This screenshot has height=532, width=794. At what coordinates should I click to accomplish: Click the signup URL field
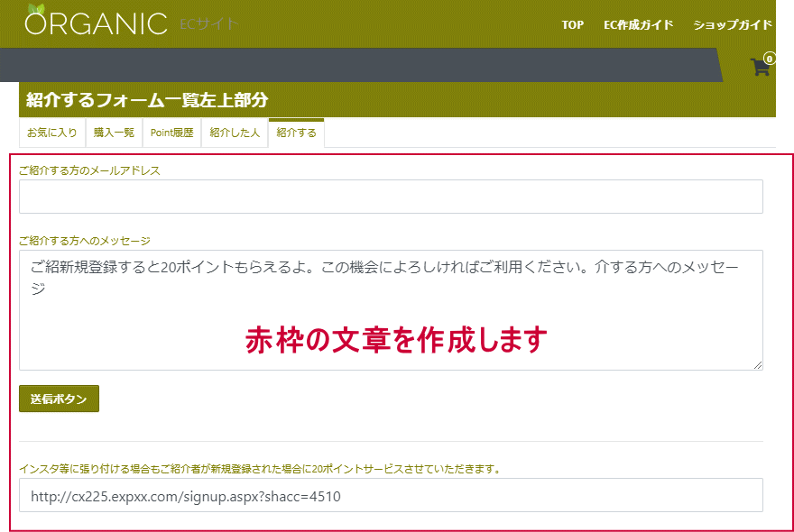pyautogui.click(x=391, y=495)
